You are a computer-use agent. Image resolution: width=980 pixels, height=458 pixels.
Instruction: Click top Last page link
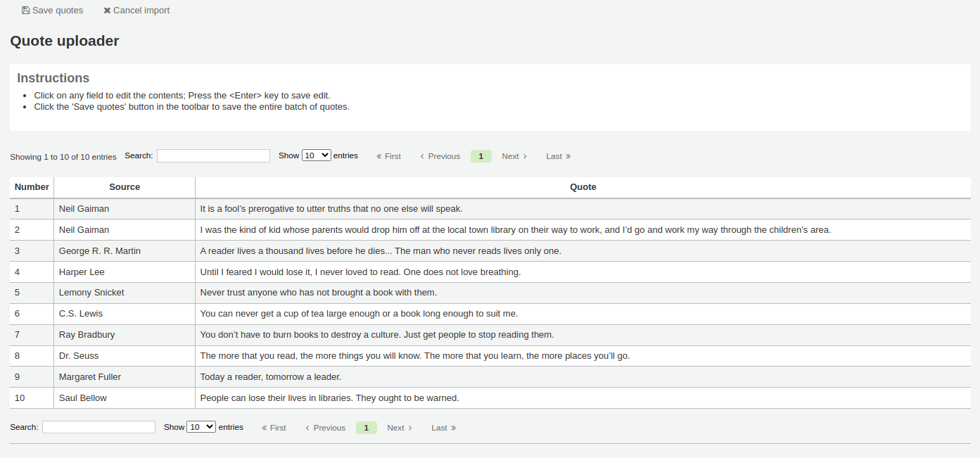558,156
